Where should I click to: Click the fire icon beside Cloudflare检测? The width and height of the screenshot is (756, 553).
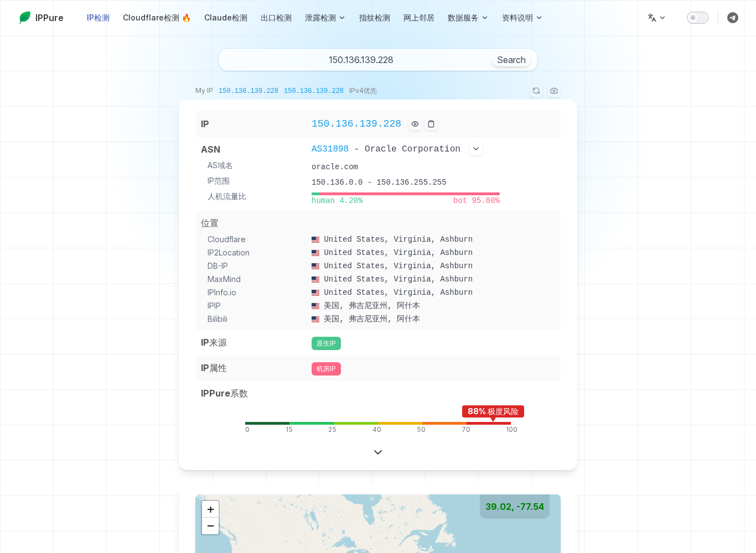click(187, 18)
